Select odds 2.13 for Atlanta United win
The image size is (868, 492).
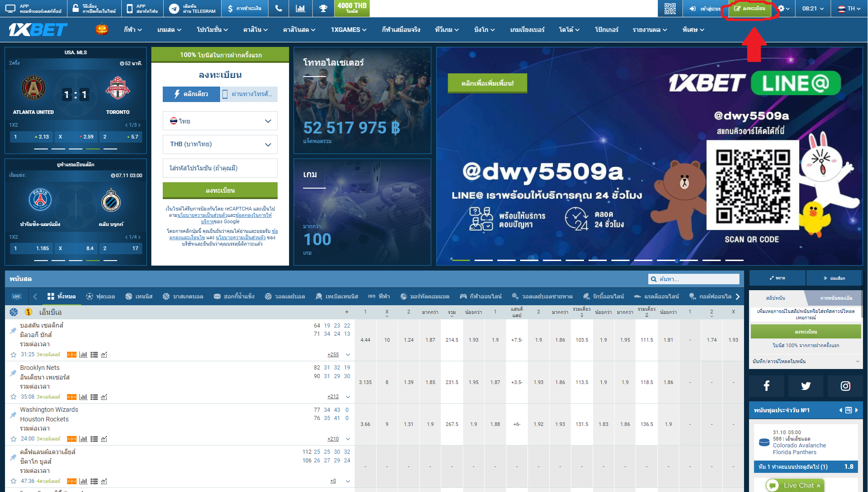coord(31,137)
